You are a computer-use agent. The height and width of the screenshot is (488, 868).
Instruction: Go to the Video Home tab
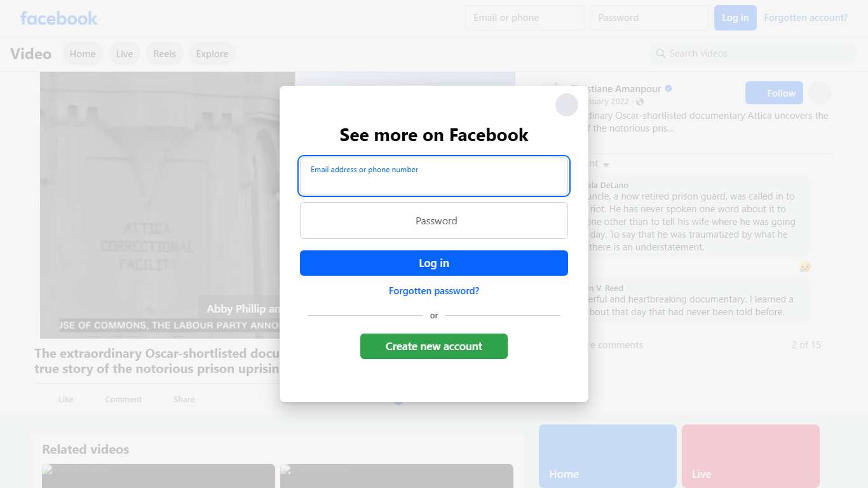point(83,54)
